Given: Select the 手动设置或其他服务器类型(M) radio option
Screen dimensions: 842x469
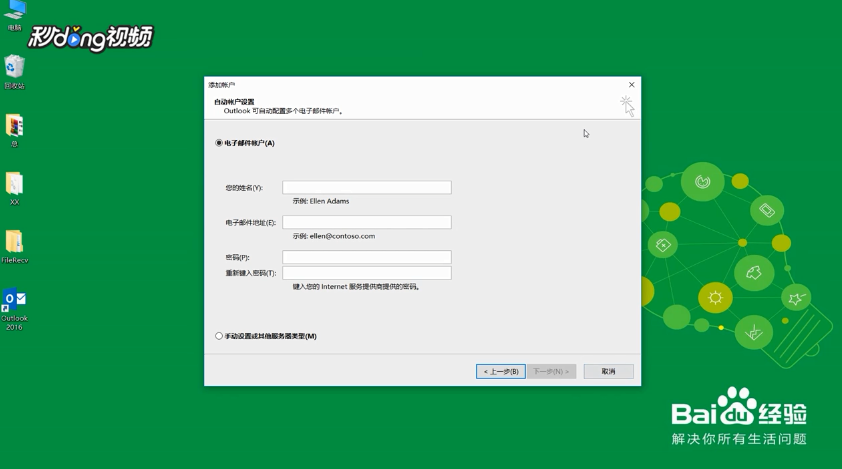Looking at the screenshot, I should pos(219,336).
